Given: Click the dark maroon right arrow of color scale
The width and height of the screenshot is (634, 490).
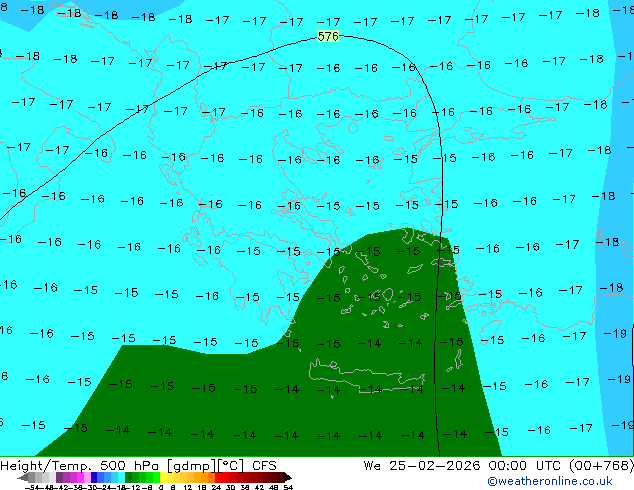Looking at the screenshot, I should (x=288, y=478).
